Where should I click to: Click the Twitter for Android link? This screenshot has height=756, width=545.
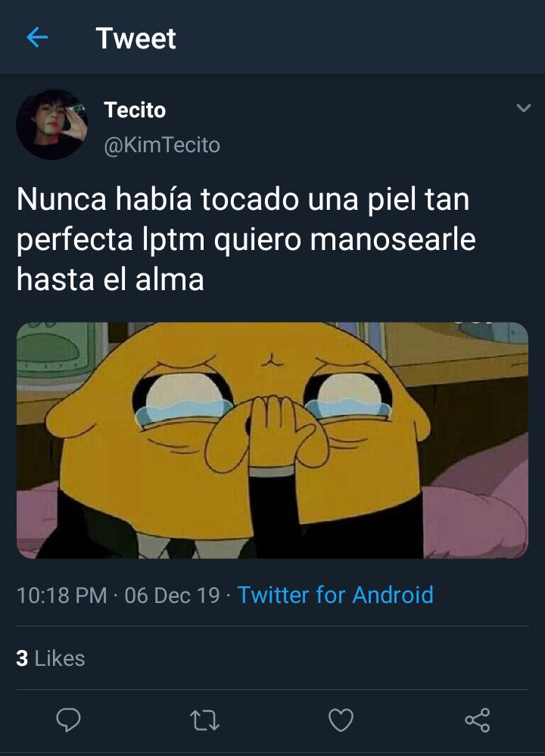(x=335, y=595)
